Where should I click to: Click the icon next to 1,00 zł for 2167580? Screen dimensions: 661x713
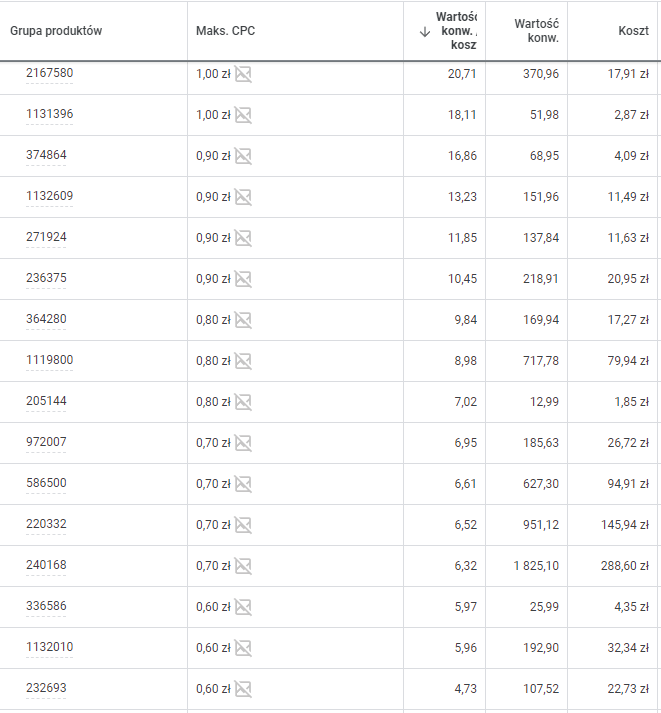[243, 74]
